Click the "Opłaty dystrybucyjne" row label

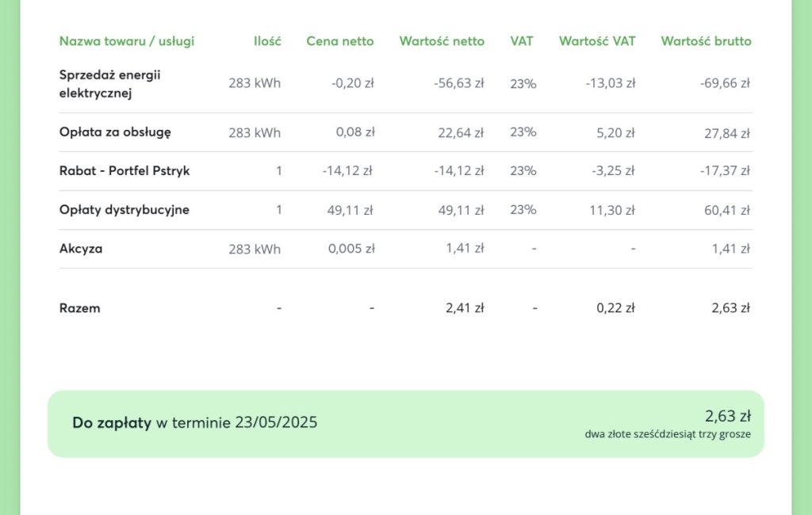tap(124, 210)
